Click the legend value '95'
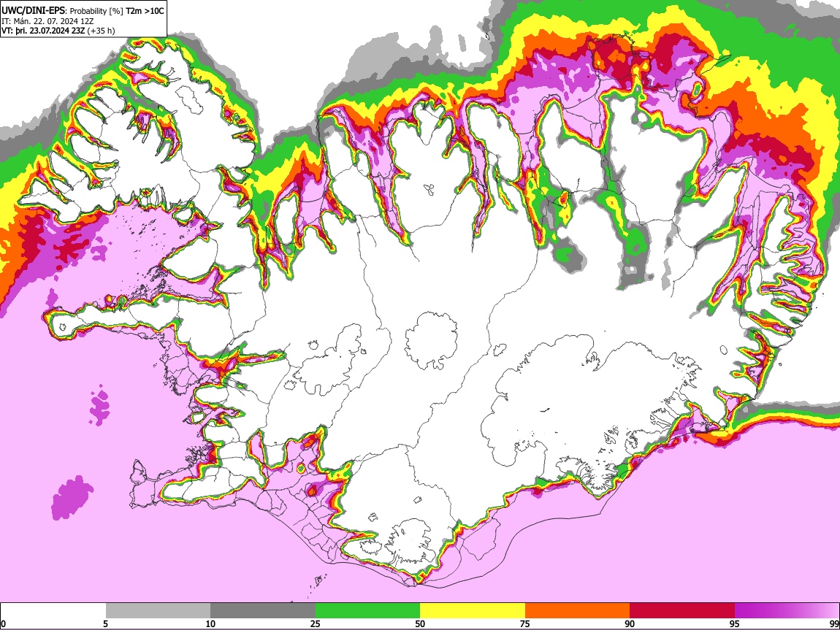Image resolution: width=840 pixels, height=630 pixels. coord(735,623)
